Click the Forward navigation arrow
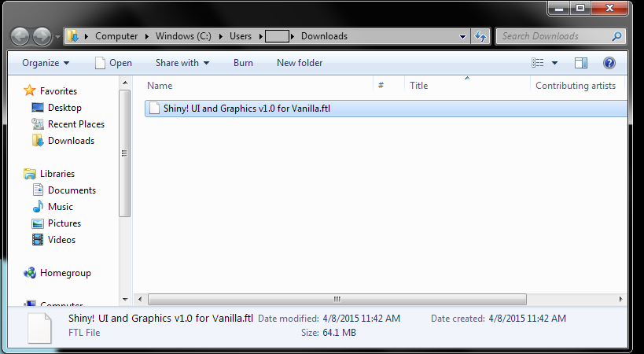The height and width of the screenshot is (354, 644). tap(42, 36)
